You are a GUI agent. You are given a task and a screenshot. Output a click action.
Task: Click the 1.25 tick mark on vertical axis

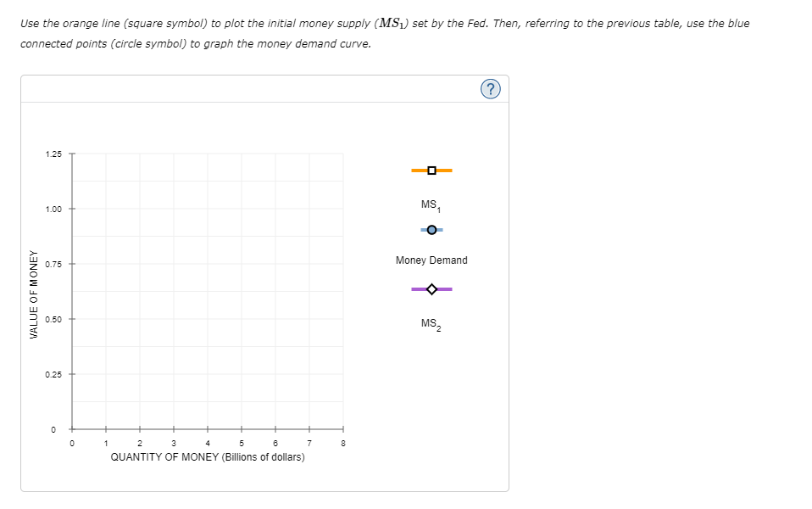71,153
